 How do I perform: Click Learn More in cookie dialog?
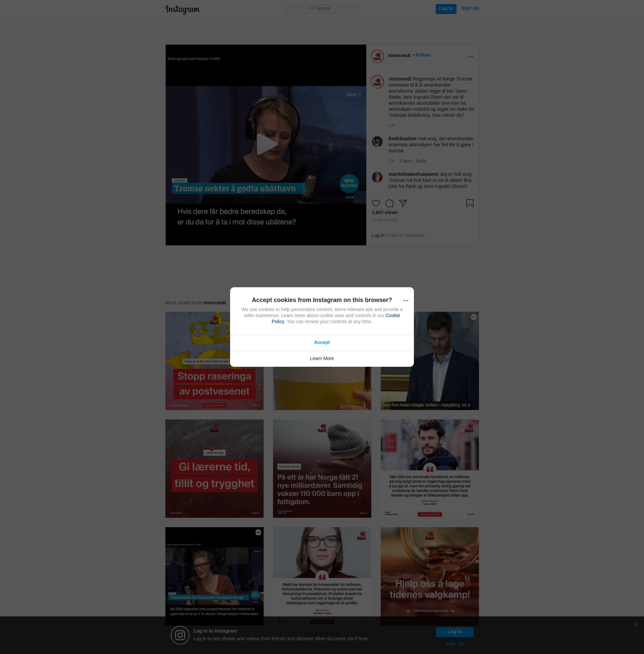(x=322, y=359)
